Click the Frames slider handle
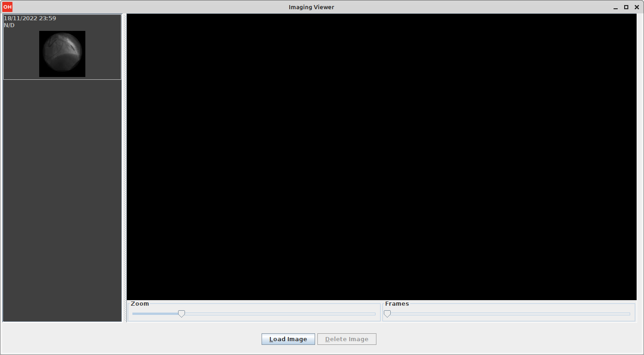 pos(388,314)
